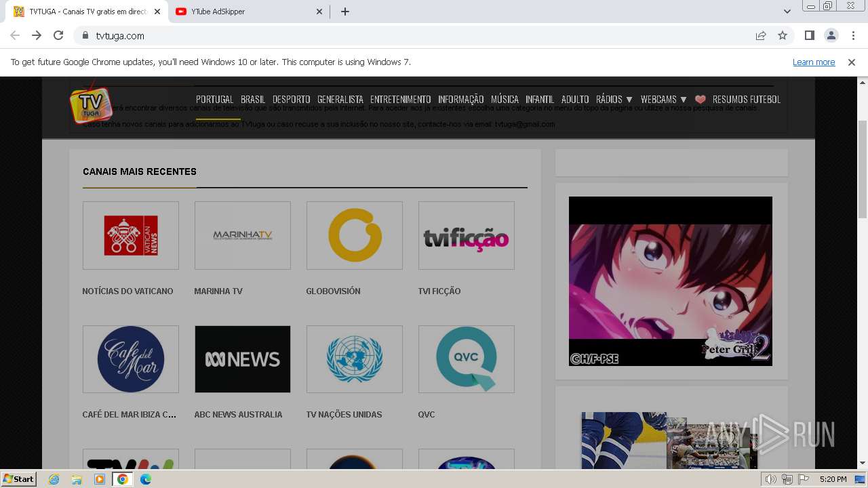Open the Action Center flag icon
The image size is (868, 488).
pyautogui.click(x=804, y=479)
